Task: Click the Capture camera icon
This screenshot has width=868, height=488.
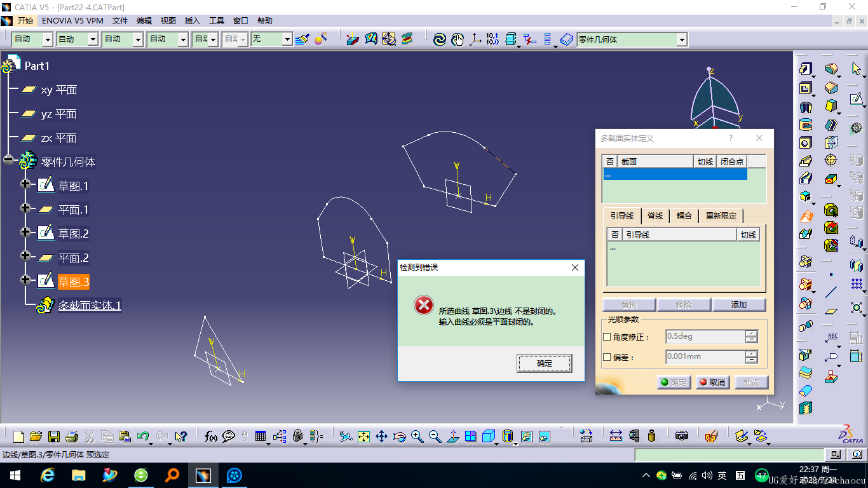Action: [x=682, y=436]
